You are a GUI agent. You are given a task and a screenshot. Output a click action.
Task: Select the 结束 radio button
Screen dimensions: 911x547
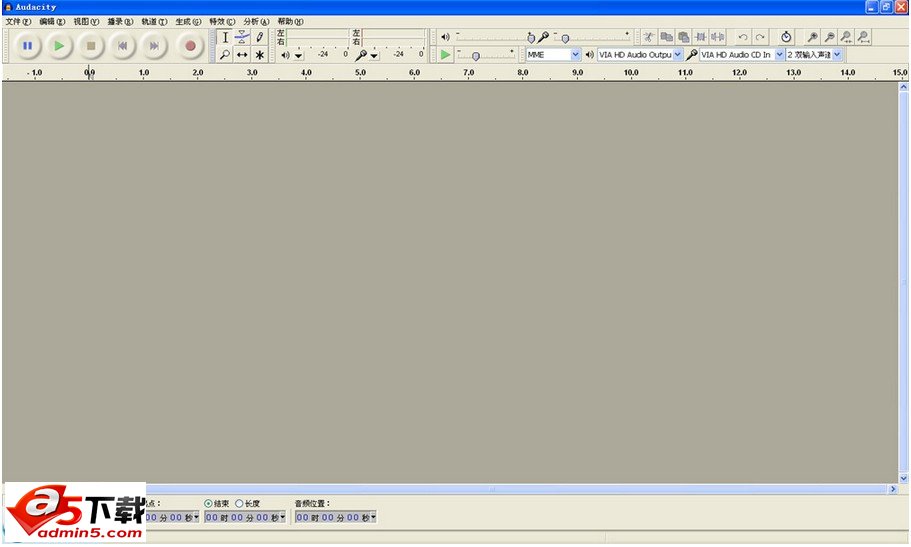tap(208, 503)
